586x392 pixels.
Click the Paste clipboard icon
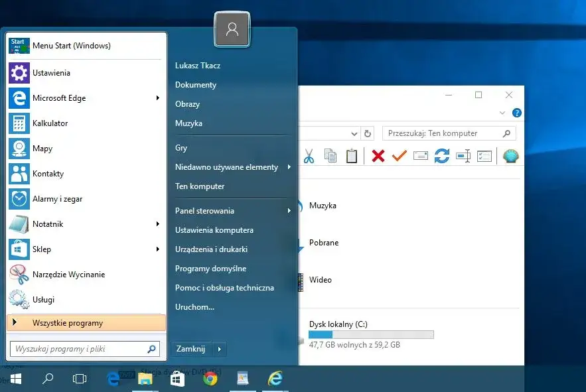pyautogui.click(x=352, y=155)
